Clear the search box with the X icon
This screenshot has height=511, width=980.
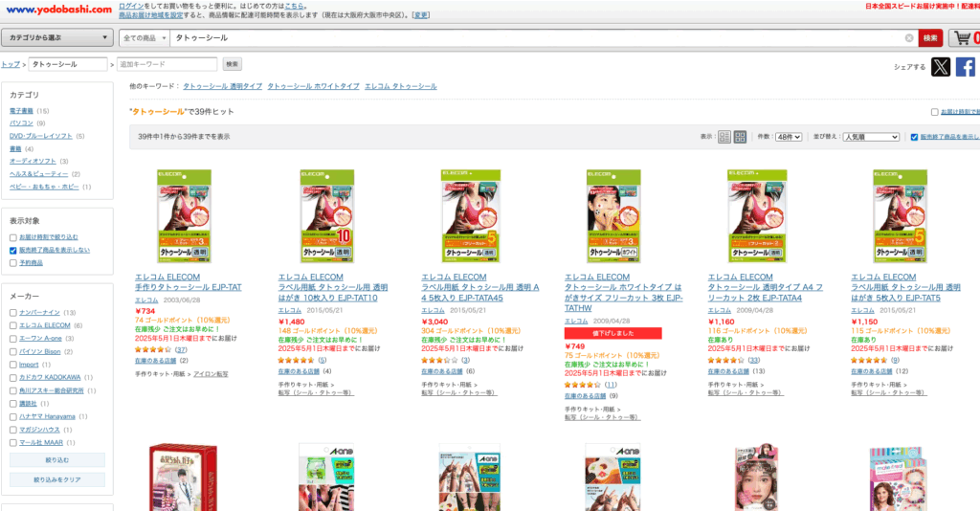tap(909, 38)
